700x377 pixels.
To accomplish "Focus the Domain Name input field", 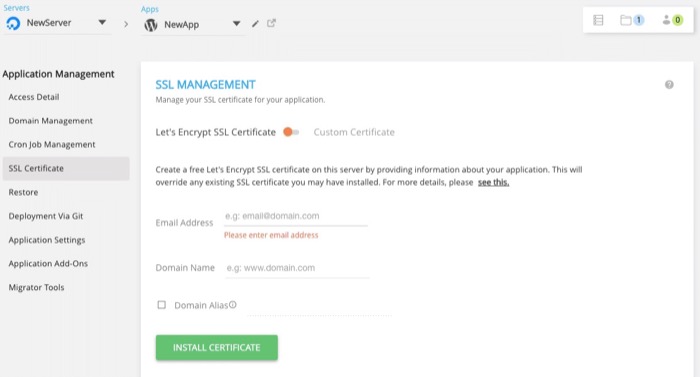I will point(297,268).
